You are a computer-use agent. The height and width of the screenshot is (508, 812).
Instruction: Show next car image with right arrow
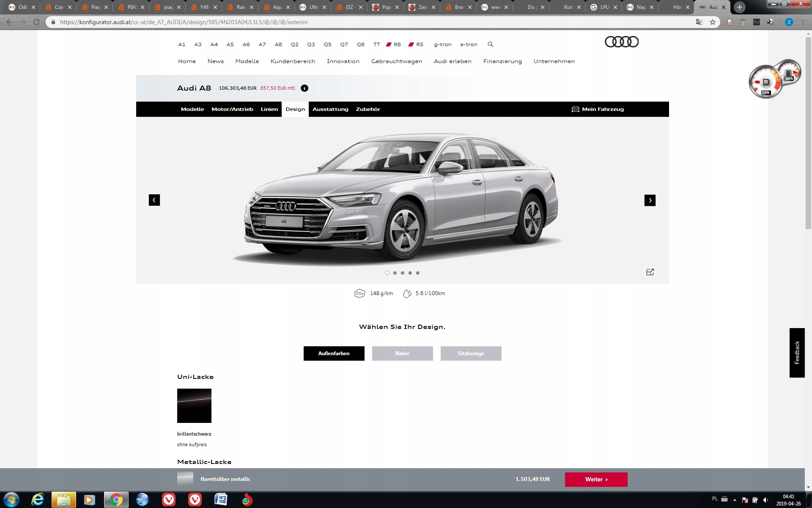(650, 200)
